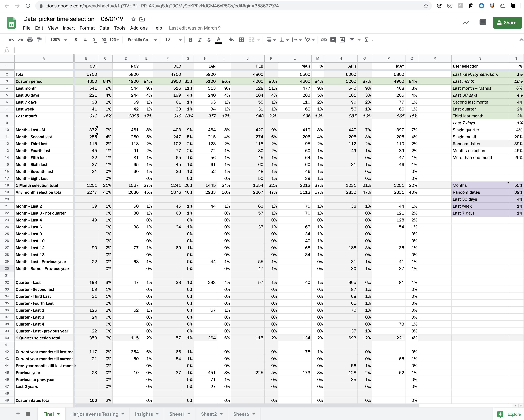Expand the Final sheet tab menu arrow
Image resolution: width=524 pixels, height=420 pixels.
tap(59, 414)
